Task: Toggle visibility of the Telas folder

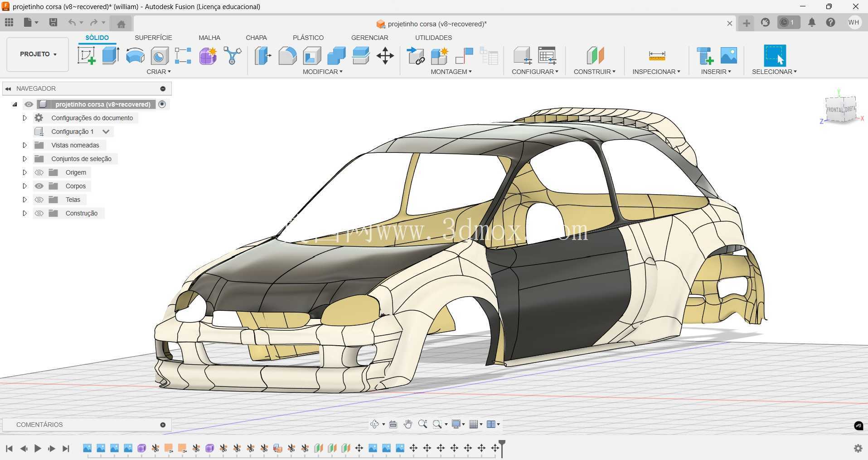Action: (39, 200)
